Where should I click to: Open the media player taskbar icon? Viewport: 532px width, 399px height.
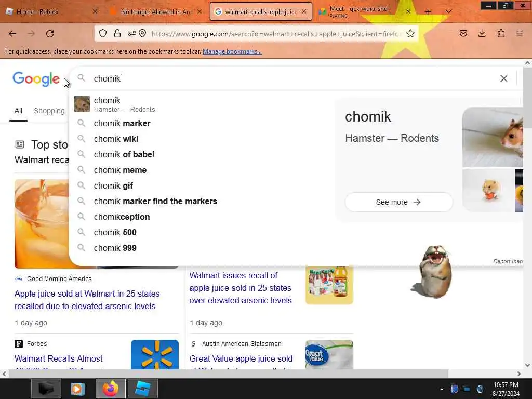pyautogui.click(x=78, y=389)
